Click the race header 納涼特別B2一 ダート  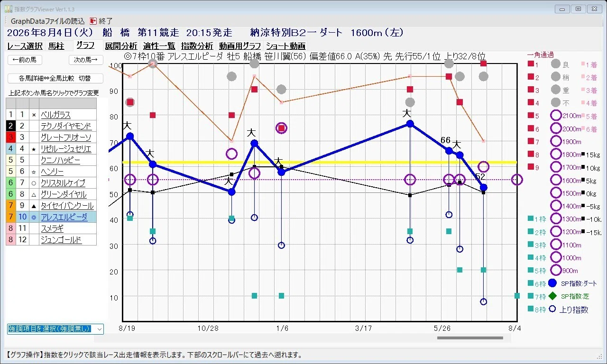pyautogui.click(x=296, y=33)
